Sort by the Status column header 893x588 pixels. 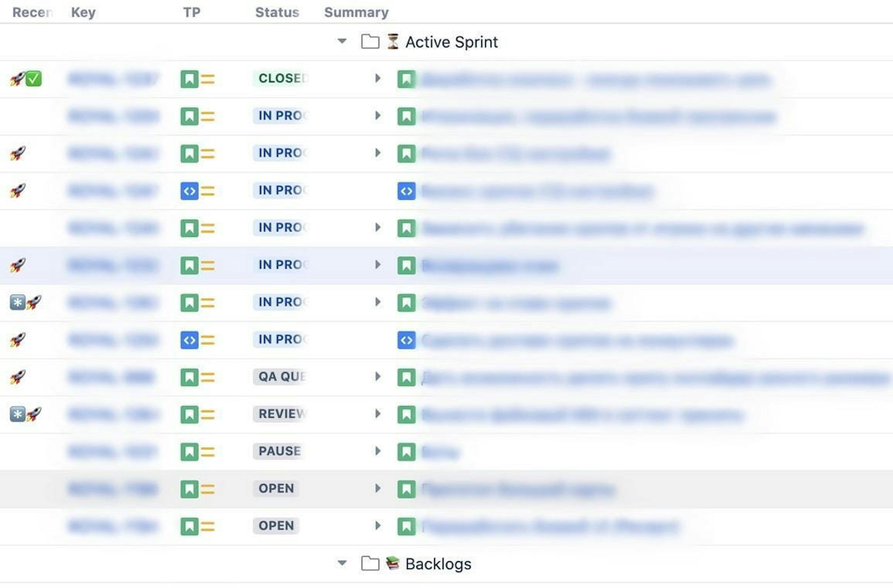[x=277, y=12]
